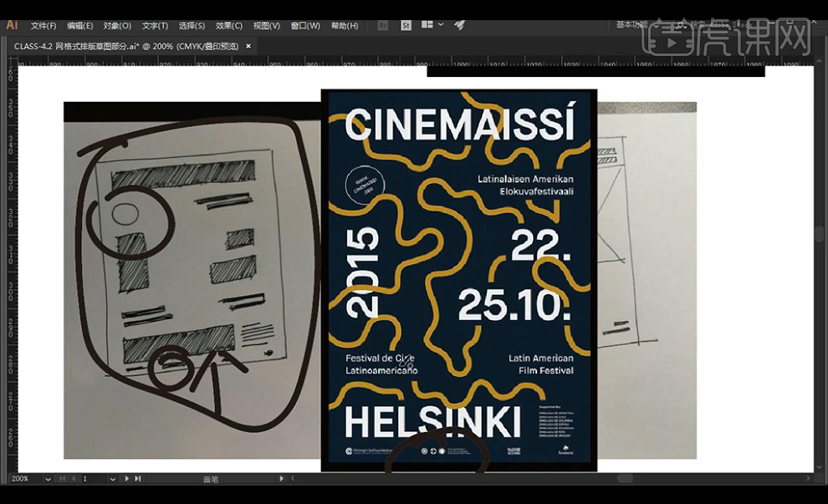Click the Latin American Film Festival text
This screenshot has height=504, width=828.
click(x=541, y=364)
